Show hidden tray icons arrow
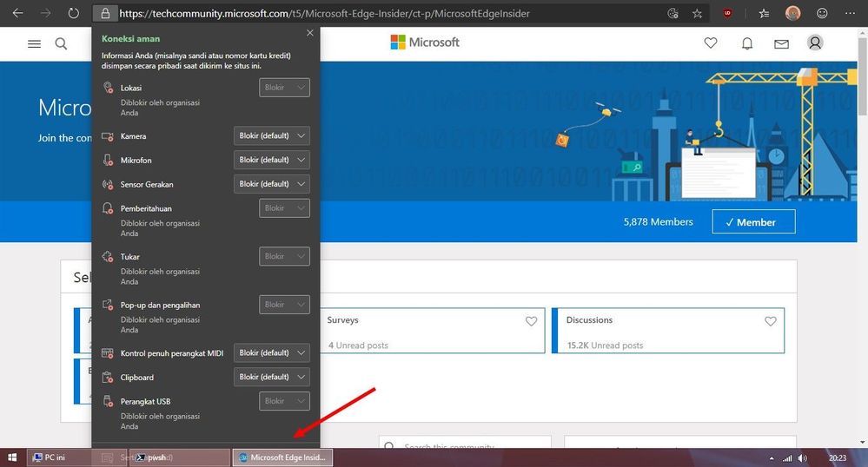The image size is (868, 467). click(x=772, y=458)
